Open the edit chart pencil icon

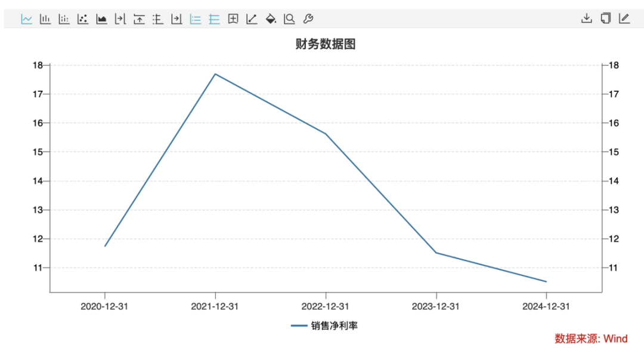[x=624, y=18]
